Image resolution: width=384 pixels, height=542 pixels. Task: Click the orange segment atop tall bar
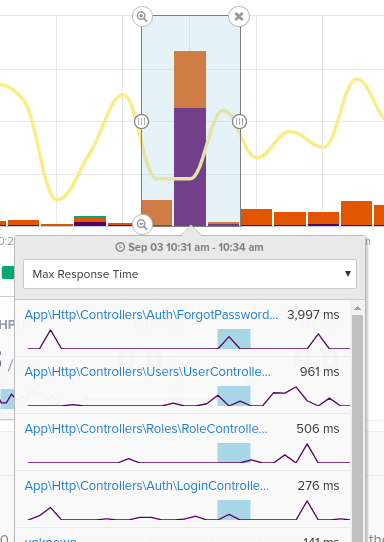click(x=190, y=80)
